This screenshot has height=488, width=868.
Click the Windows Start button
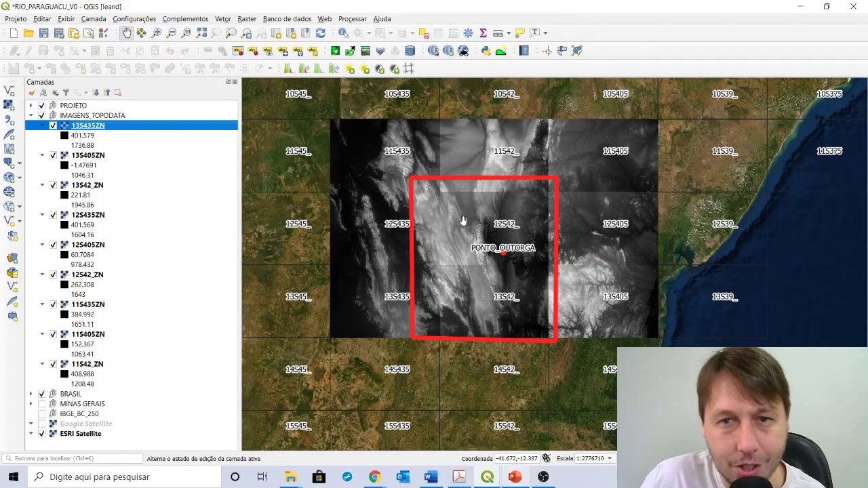point(13,477)
